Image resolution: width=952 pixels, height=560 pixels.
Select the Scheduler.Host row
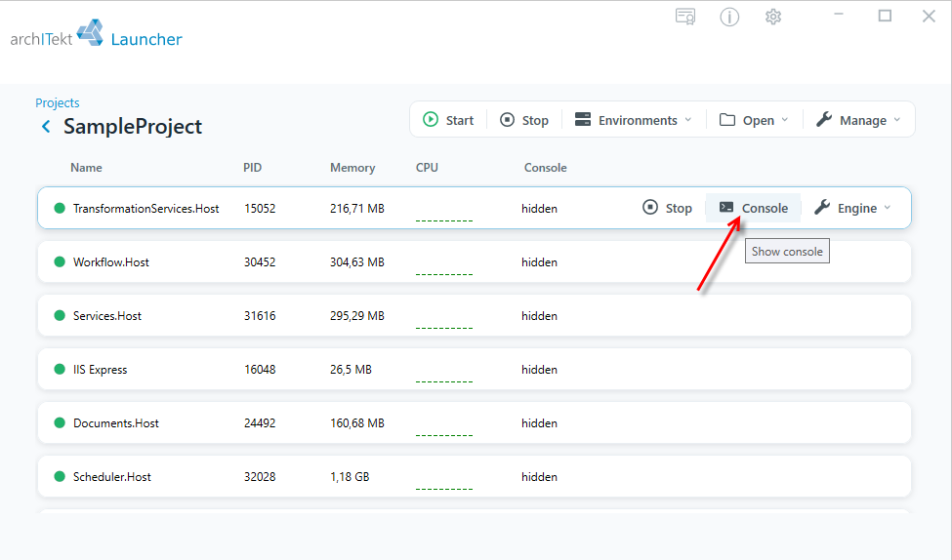(x=475, y=477)
